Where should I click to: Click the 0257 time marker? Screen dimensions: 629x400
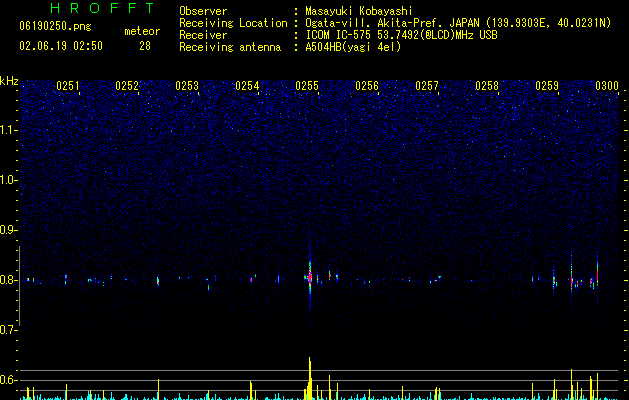tap(427, 86)
